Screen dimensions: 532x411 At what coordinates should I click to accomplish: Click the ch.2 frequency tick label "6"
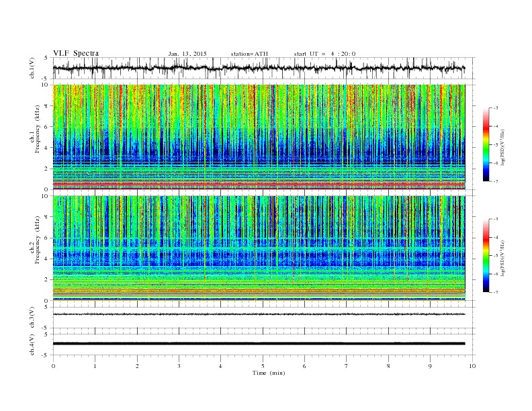pyautogui.click(x=46, y=238)
